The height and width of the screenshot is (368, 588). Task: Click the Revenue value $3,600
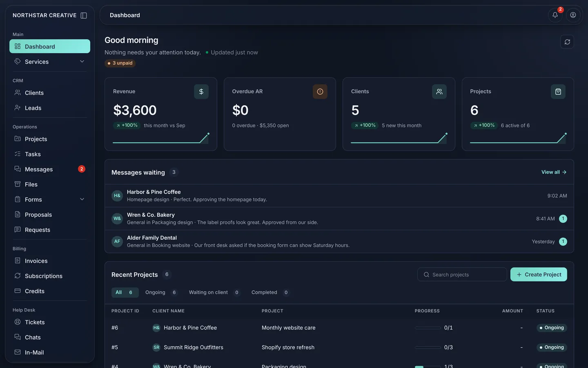pyautogui.click(x=135, y=110)
